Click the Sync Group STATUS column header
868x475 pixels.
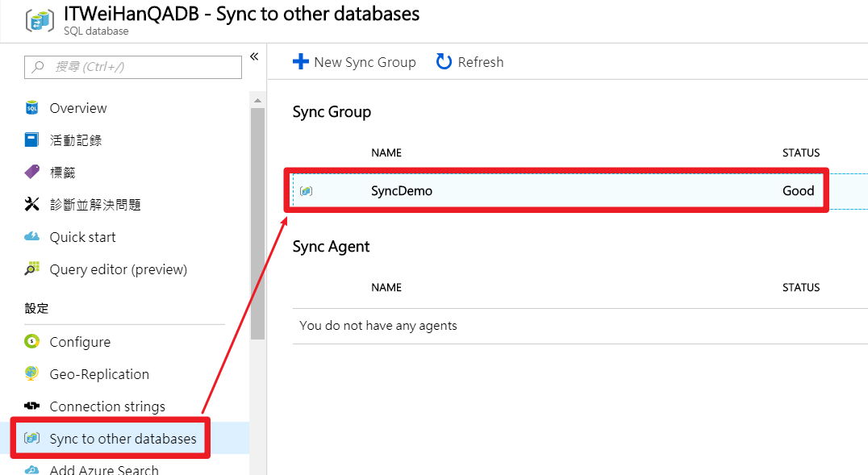point(801,152)
